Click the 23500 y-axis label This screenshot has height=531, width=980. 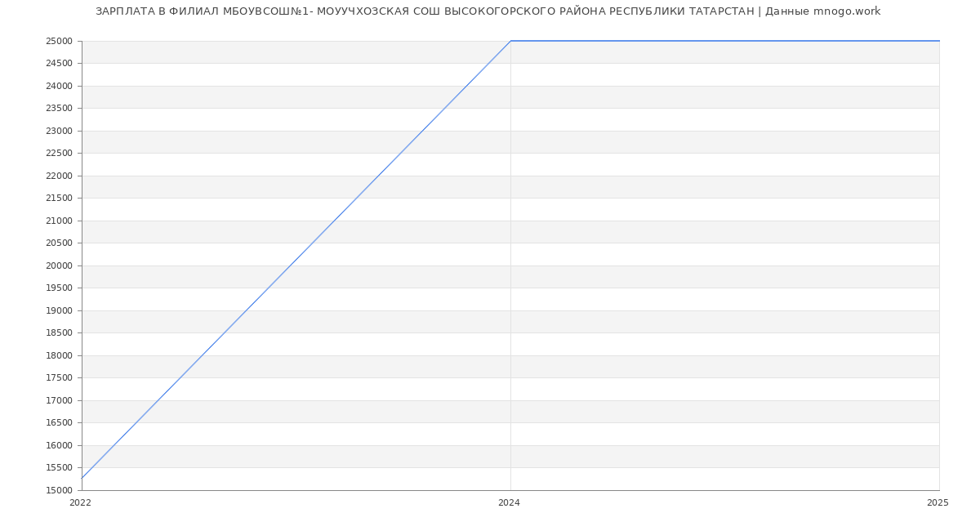click(x=59, y=108)
